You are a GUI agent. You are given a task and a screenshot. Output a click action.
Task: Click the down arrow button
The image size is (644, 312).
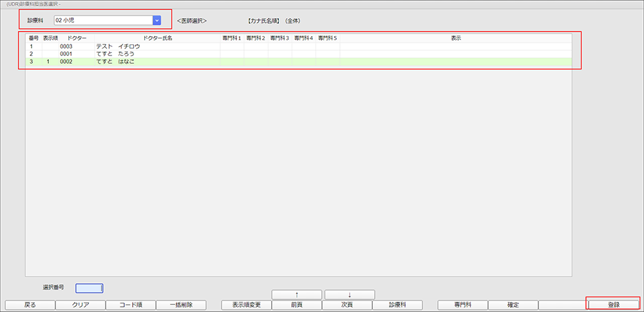[x=349, y=295]
